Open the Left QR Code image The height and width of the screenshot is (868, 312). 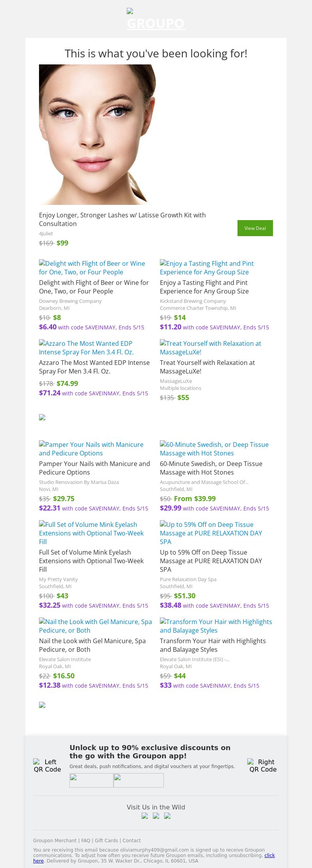[x=47, y=765]
